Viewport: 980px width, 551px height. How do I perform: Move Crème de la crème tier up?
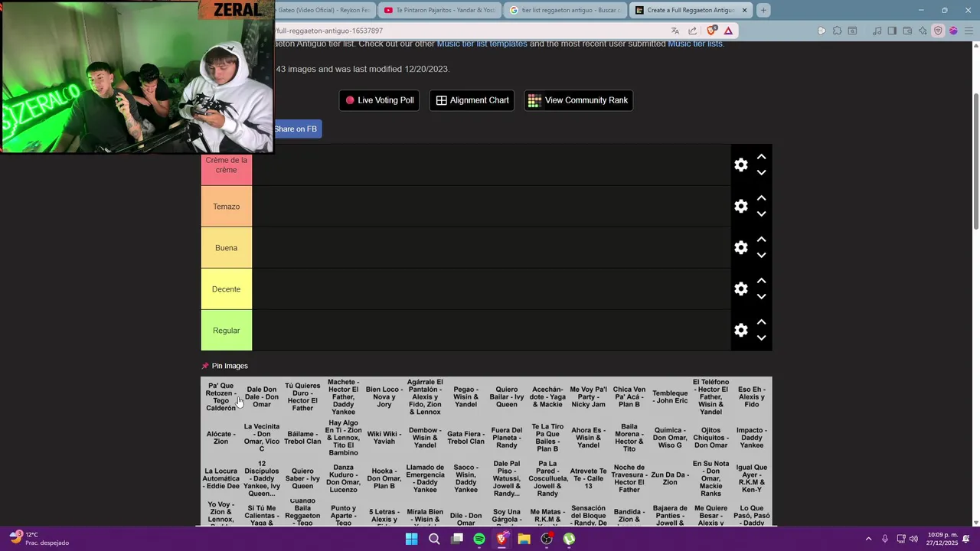pos(761,156)
